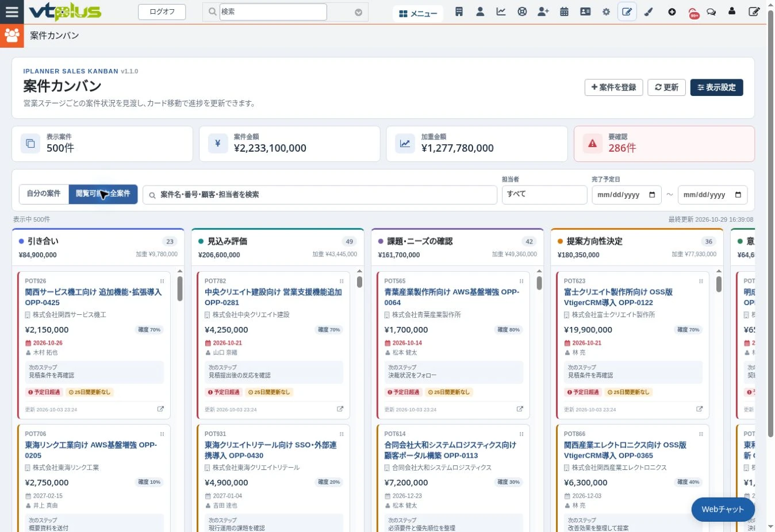Select the 閲覧可能な全案件 filter toggle
Image resolution: width=775 pixels, height=532 pixels.
[103, 194]
